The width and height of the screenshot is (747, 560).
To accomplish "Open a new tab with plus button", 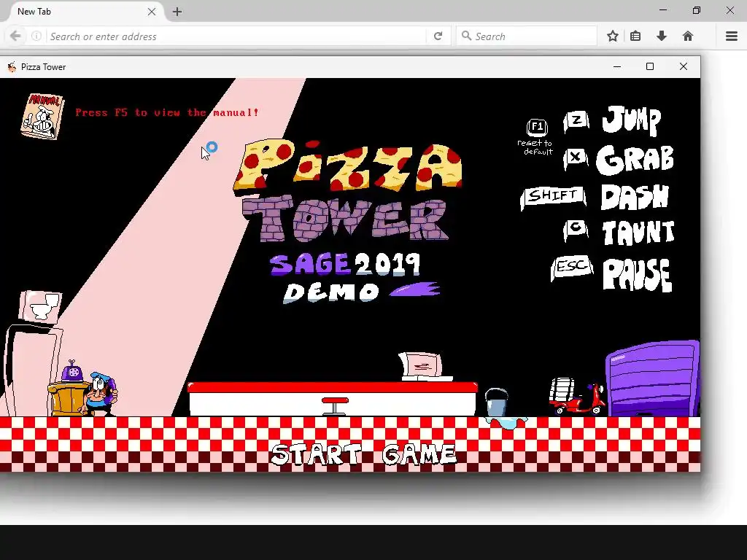I will click(177, 12).
